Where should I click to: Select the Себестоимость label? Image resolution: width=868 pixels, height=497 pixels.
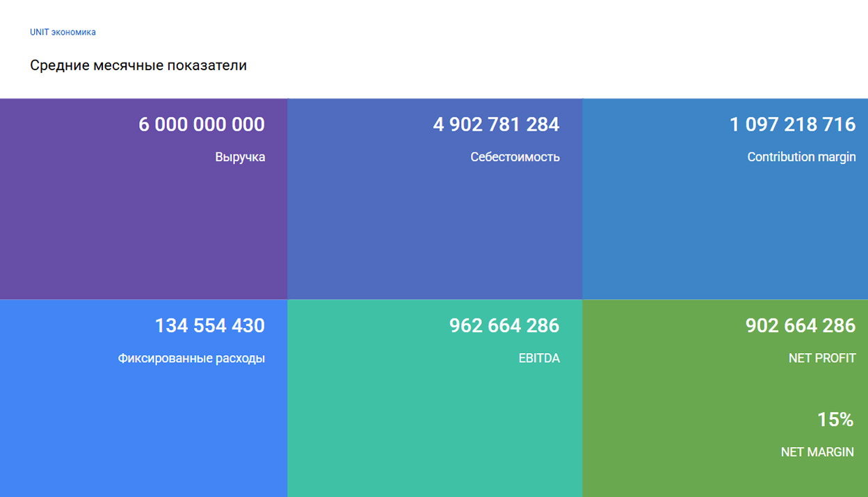[515, 157]
